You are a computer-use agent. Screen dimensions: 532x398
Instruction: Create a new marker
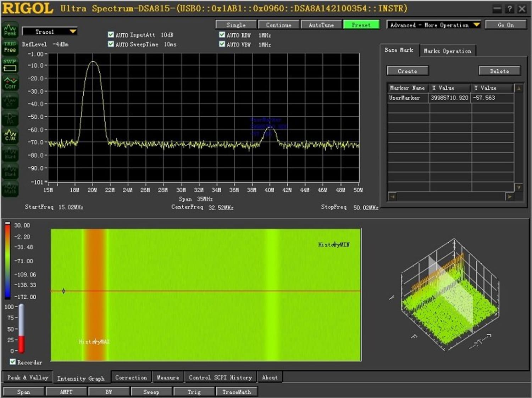(407, 71)
